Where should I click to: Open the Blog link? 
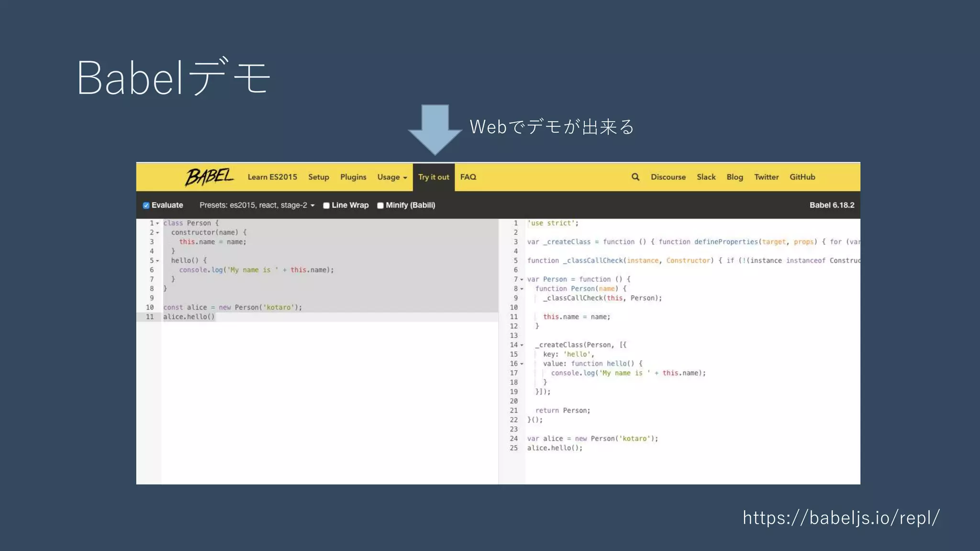[735, 177]
